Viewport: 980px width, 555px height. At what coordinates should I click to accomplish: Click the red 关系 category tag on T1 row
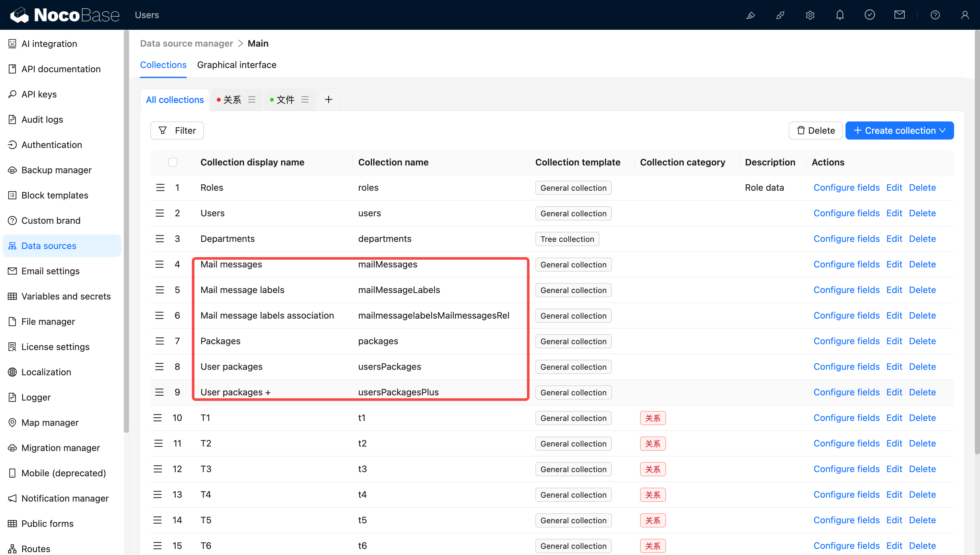(x=652, y=418)
